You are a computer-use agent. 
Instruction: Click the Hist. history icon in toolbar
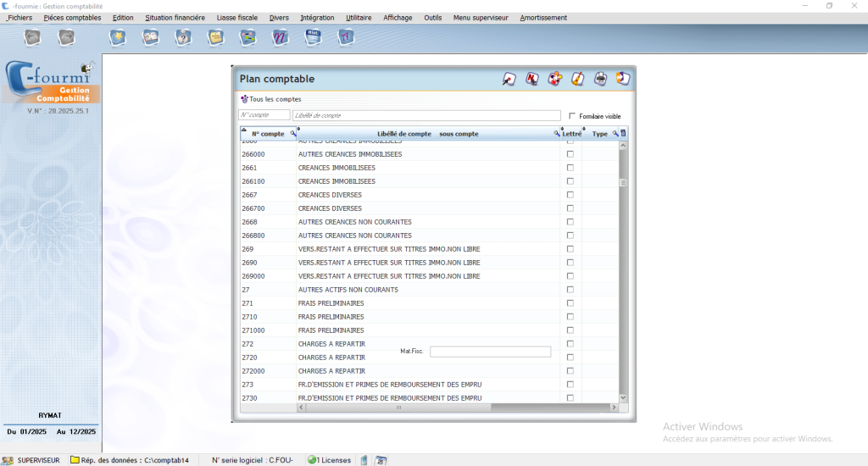tap(312, 37)
